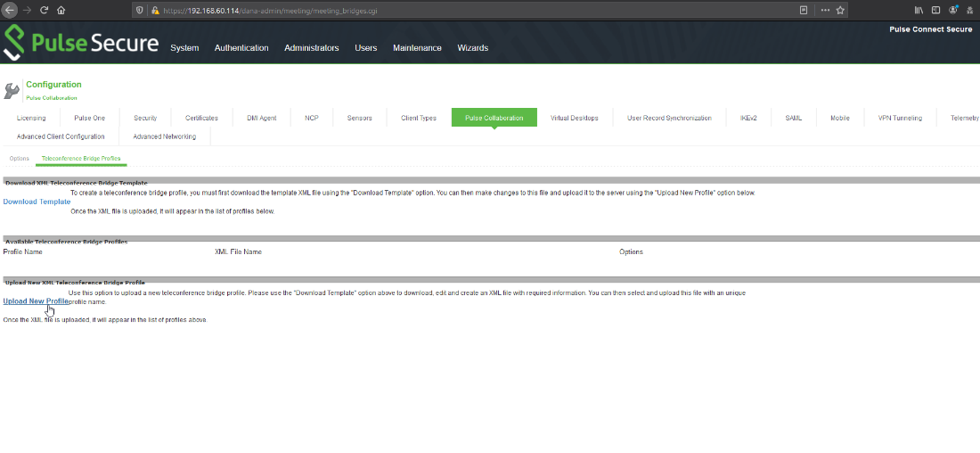Show the sidebars icon
Viewport: 980px width, 453px height.
(935, 10)
